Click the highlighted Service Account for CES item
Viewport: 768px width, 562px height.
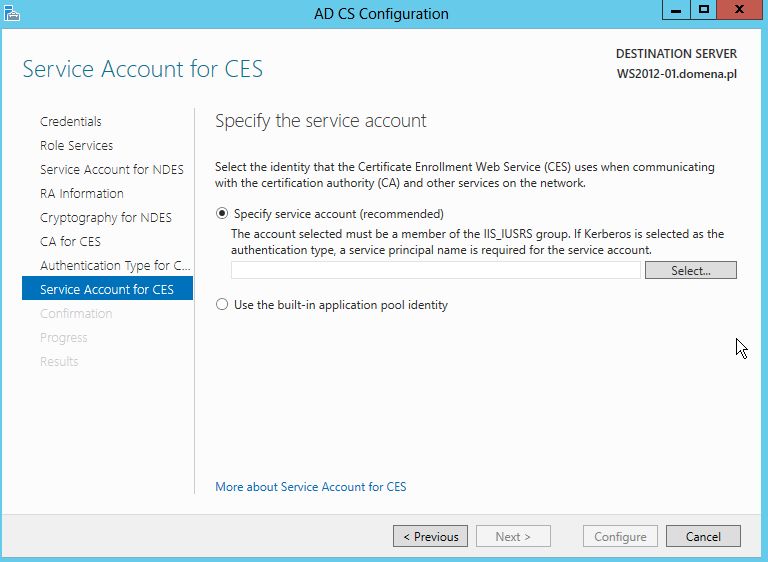point(107,289)
